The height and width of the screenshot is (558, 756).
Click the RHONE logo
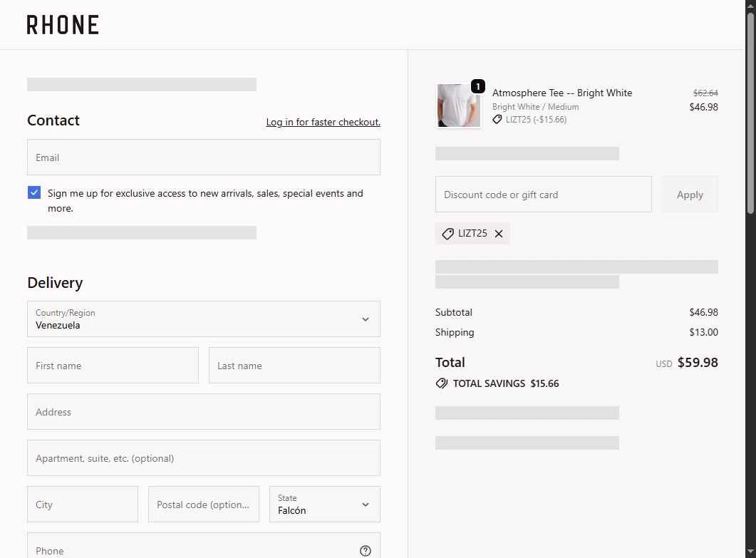click(x=63, y=25)
